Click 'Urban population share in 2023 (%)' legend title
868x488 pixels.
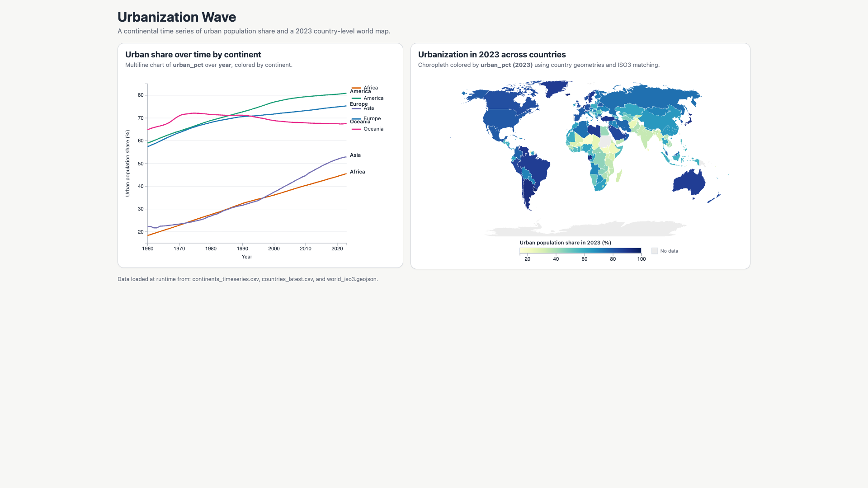565,243
